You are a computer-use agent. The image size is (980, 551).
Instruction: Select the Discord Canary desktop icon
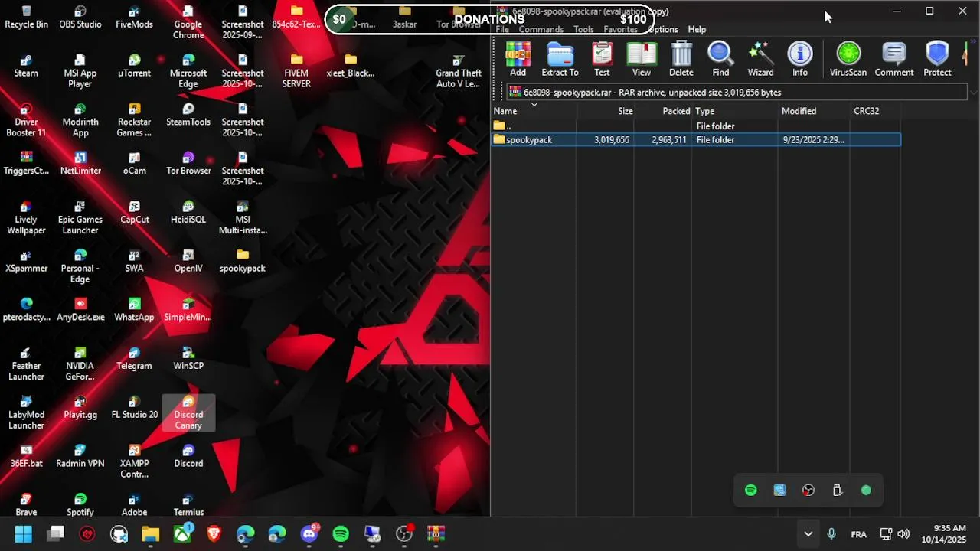point(188,412)
